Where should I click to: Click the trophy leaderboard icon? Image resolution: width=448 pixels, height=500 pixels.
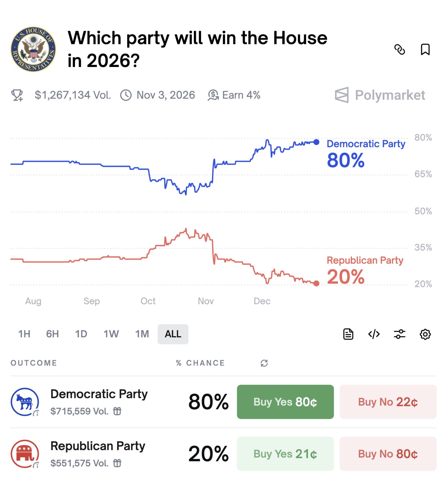tap(17, 95)
